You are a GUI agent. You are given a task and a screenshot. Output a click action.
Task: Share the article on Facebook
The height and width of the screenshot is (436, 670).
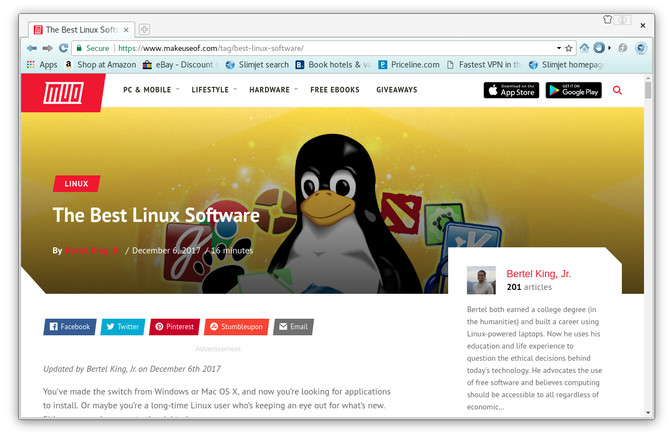(69, 326)
